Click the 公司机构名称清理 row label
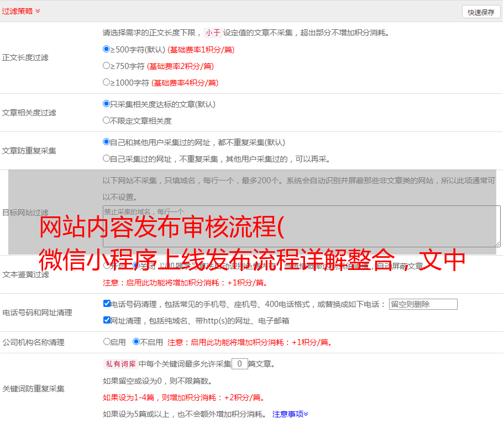This screenshot has width=504, height=424. coord(33,342)
